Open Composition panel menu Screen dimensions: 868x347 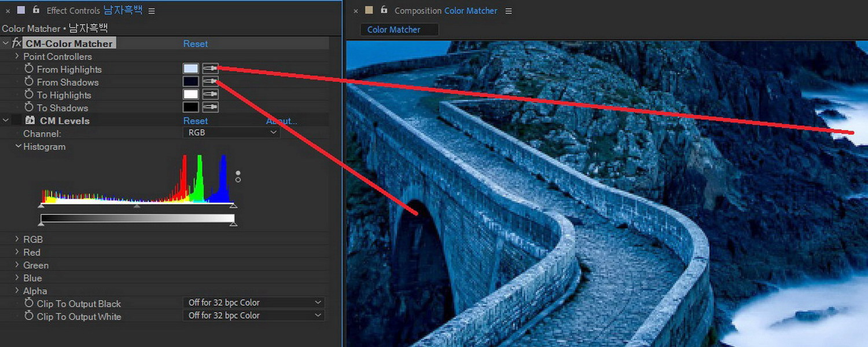click(509, 11)
